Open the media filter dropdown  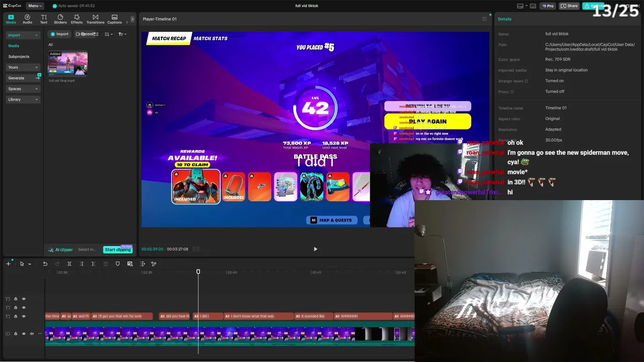pyautogui.click(x=122, y=34)
